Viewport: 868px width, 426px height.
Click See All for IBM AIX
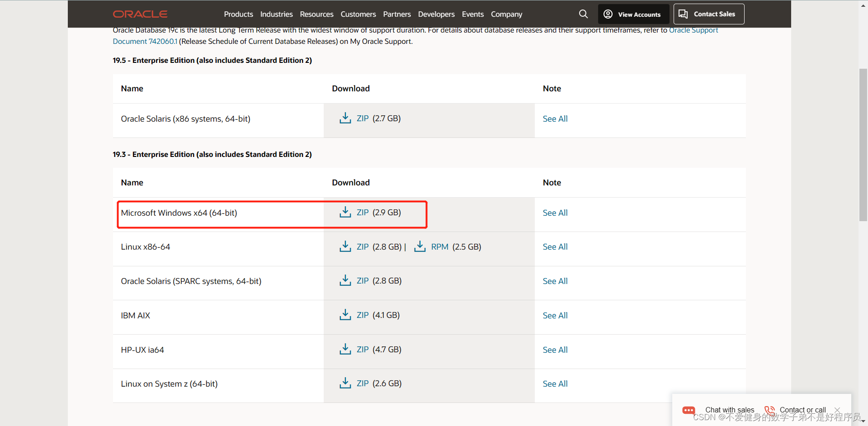tap(555, 315)
